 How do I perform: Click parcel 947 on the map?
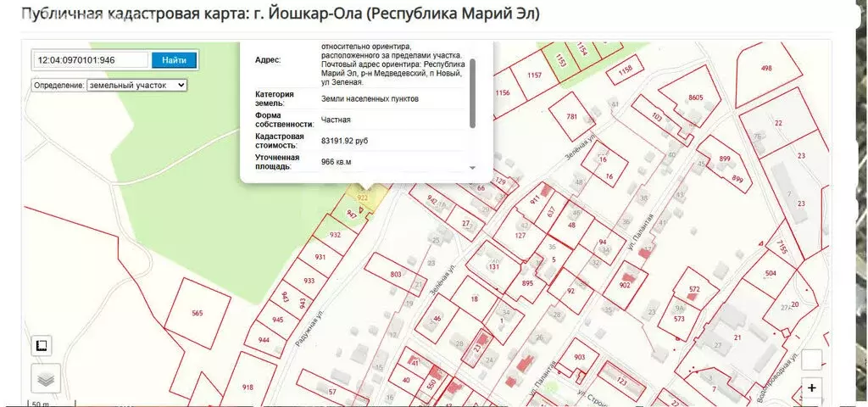(x=352, y=214)
